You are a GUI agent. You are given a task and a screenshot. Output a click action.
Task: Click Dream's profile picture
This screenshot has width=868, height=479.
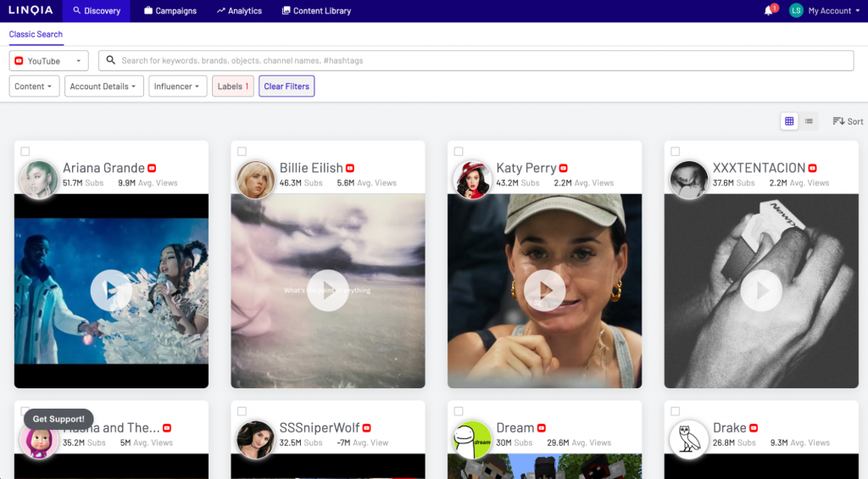[x=472, y=440]
